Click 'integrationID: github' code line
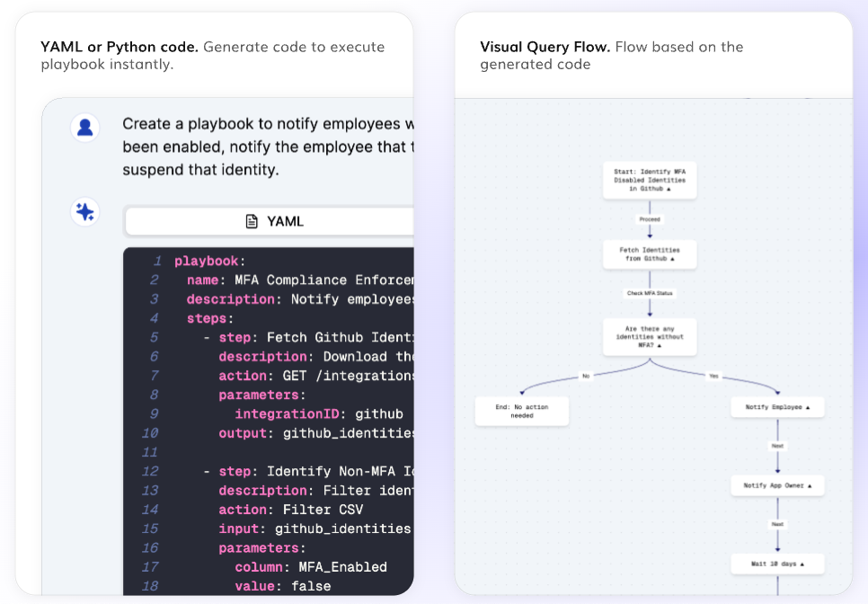The width and height of the screenshot is (868, 604). (319, 414)
